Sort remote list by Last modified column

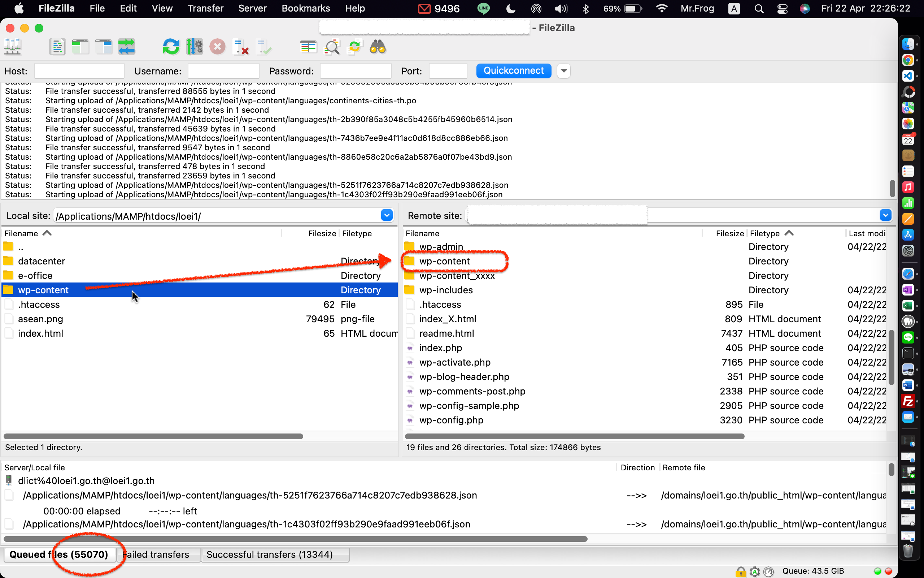pos(866,233)
